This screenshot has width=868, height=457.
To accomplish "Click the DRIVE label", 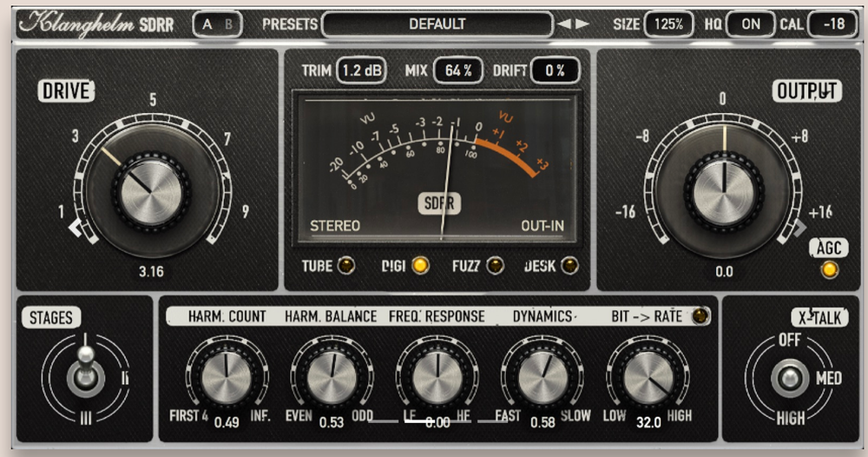I will [66, 91].
